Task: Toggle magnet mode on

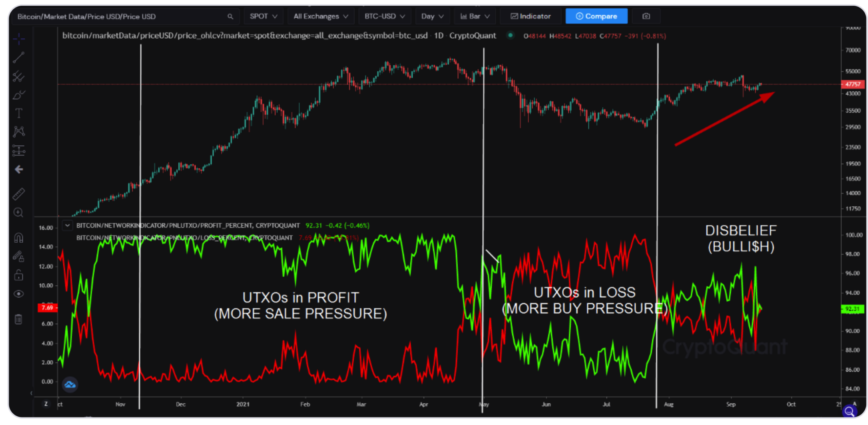Action: pos(19,238)
